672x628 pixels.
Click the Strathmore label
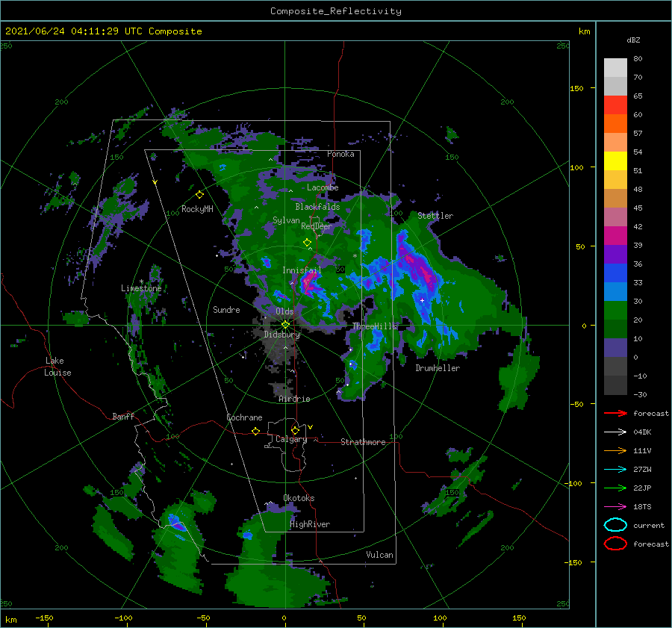pos(363,442)
